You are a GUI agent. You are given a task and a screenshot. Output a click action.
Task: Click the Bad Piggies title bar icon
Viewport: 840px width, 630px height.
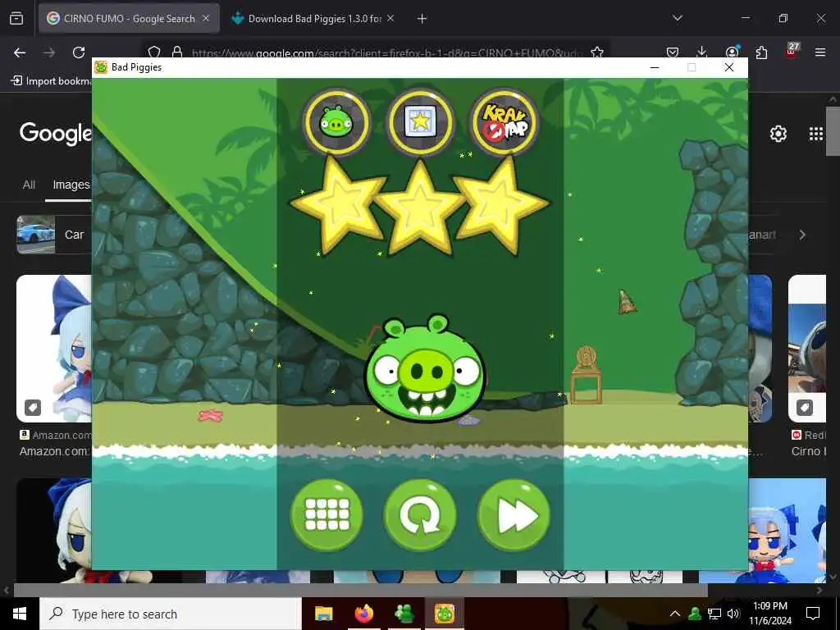point(101,67)
